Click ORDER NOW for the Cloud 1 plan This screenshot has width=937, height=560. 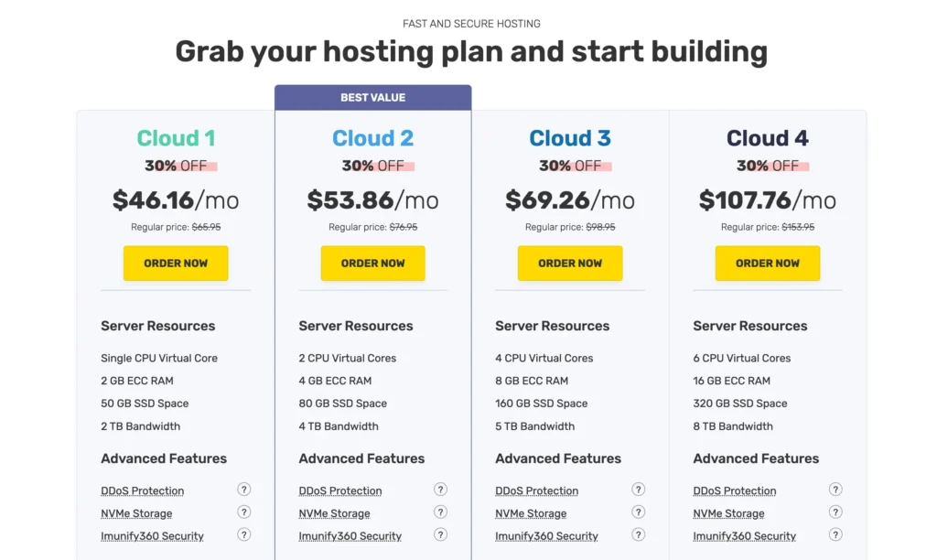[176, 263]
